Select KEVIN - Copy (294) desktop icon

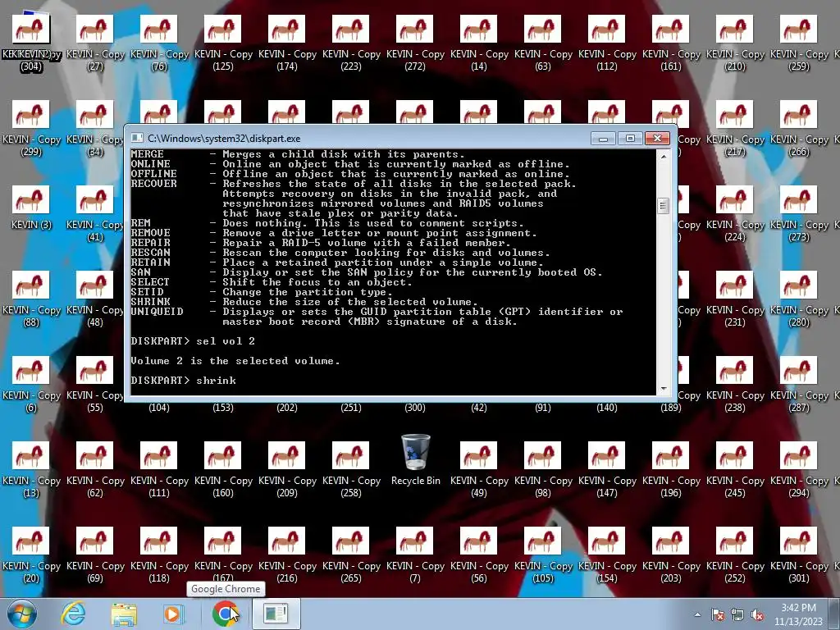[x=799, y=470]
